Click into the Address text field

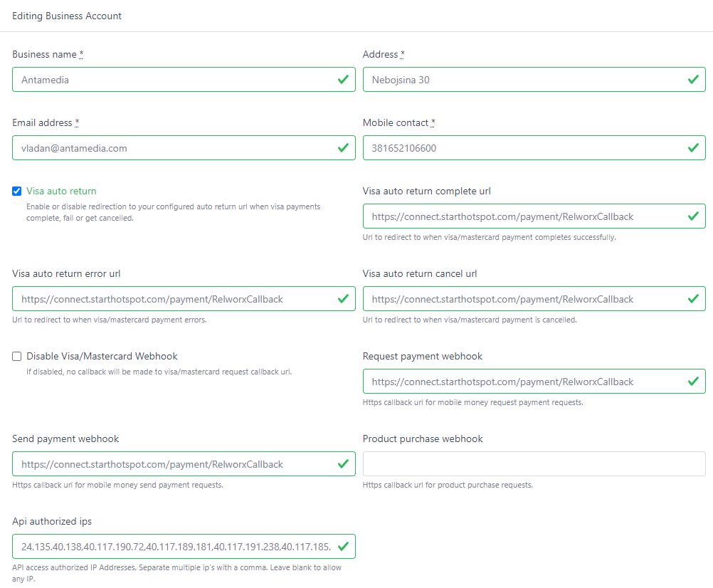tap(519, 80)
